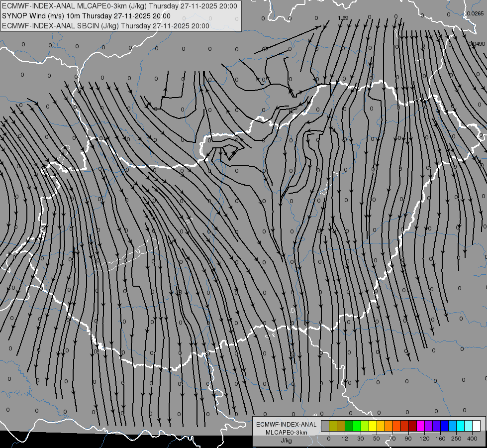Click the legend scale label 70

(x=392, y=439)
